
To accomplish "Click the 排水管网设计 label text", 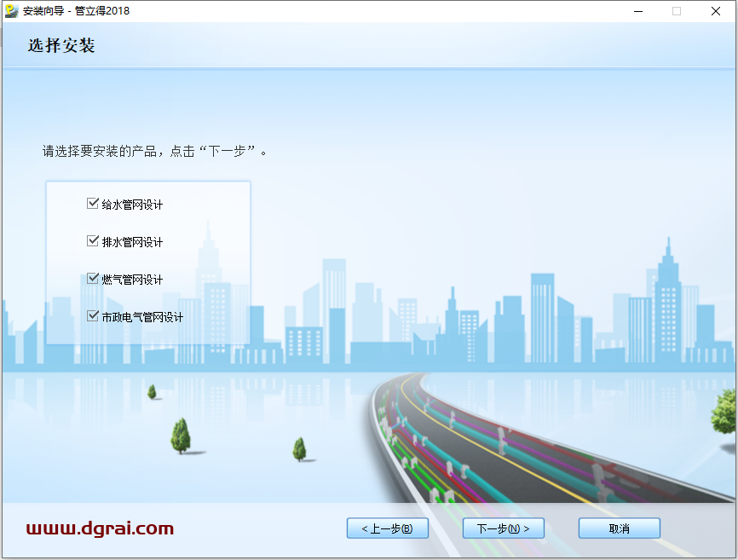I will 132,242.
